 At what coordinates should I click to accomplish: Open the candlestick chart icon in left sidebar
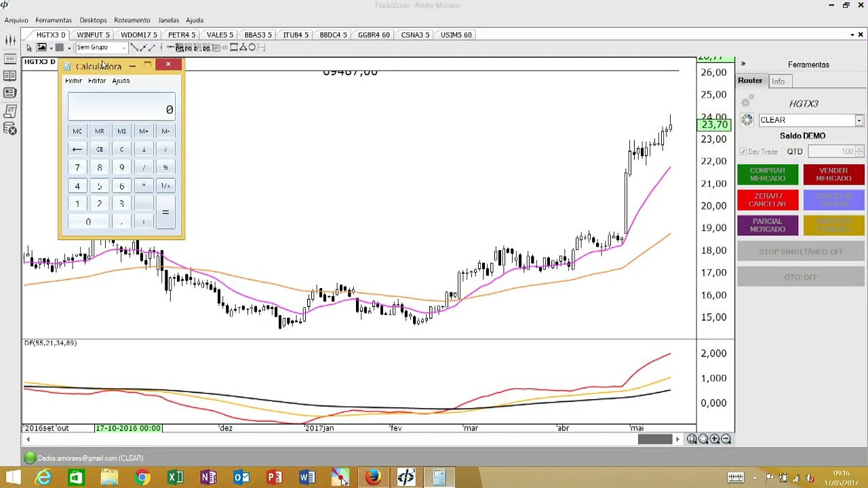point(9,41)
